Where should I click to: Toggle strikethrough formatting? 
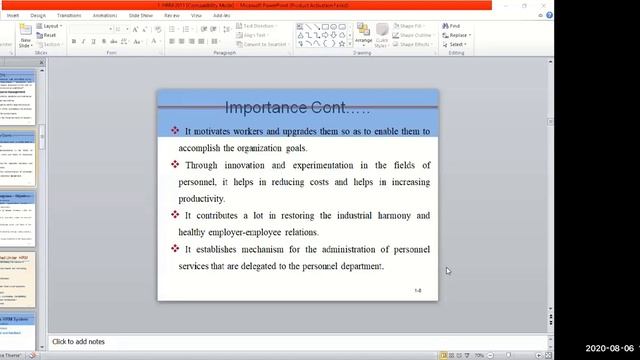(114, 41)
